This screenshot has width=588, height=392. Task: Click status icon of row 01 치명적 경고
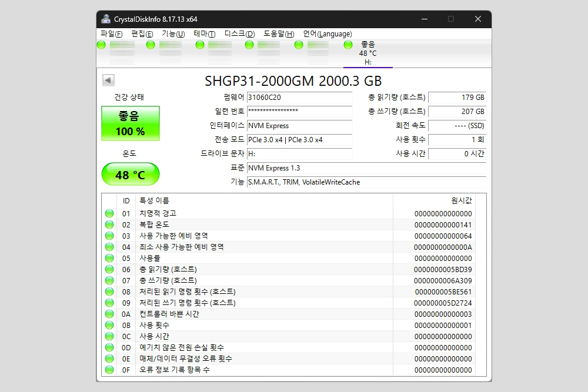pyautogui.click(x=109, y=213)
